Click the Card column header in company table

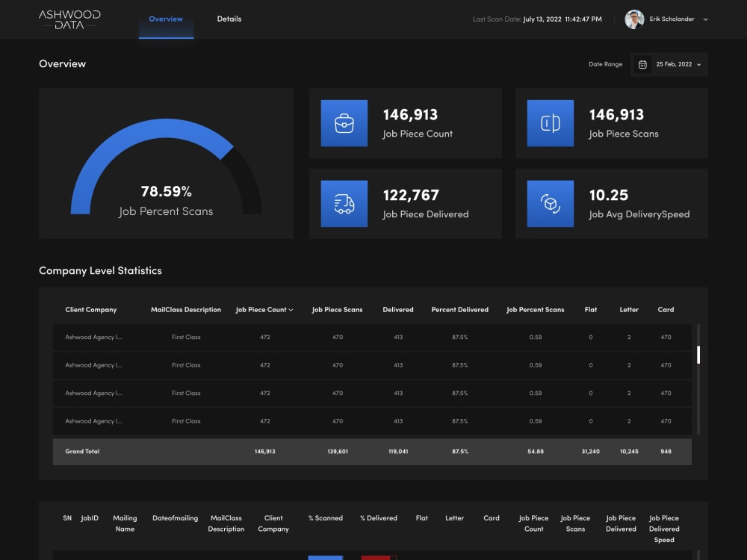pyautogui.click(x=666, y=310)
